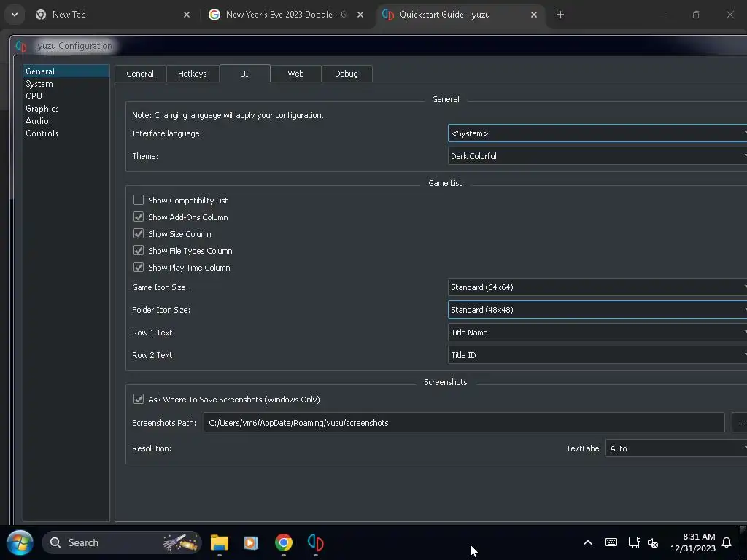This screenshot has height=560, width=747.
Task: Select the Quickstart Guide browser tab
Action: [x=460, y=15]
